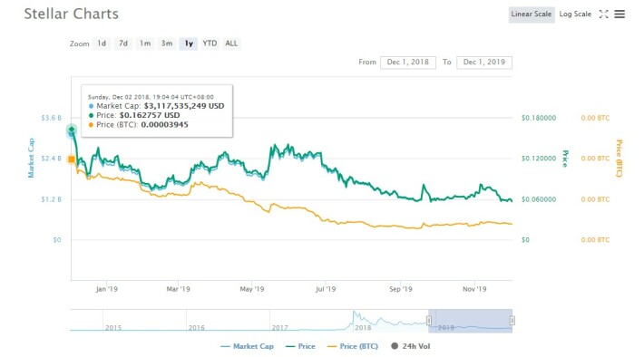Click the Stellar Charts heading

72,14
